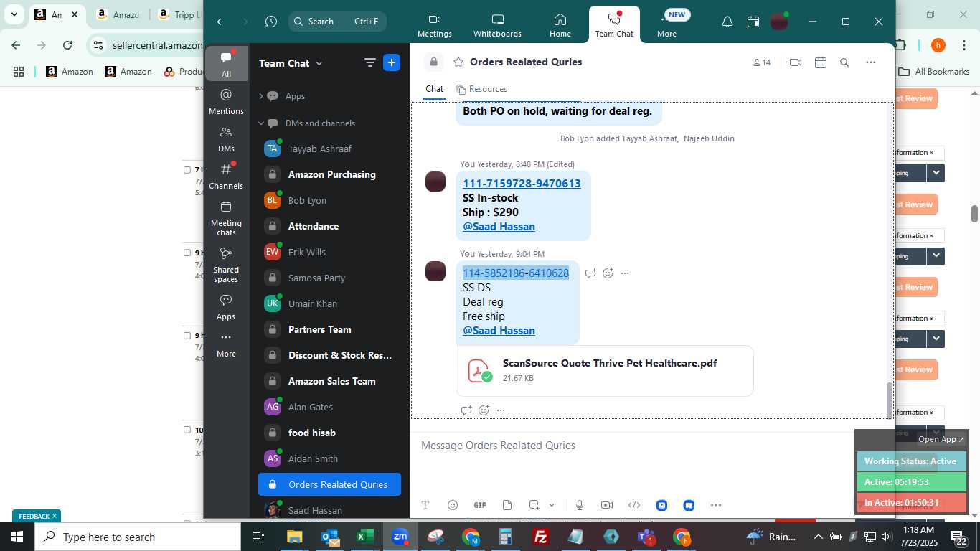Open the food hisab channel
980x551 pixels.
(x=329, y=433)
